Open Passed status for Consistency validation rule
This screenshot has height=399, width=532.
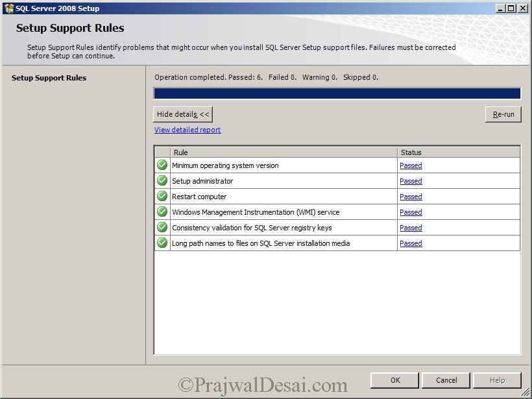[411, 228]
